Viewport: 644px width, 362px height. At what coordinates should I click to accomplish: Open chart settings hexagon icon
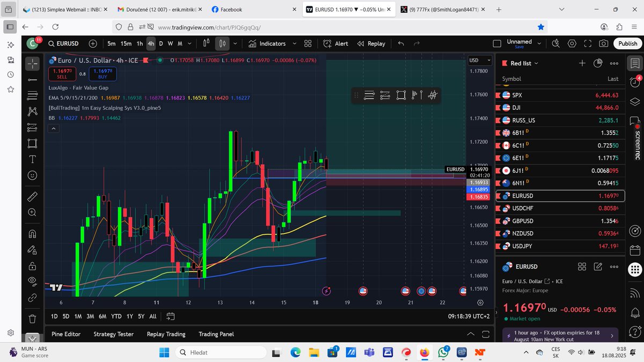(x=572, y=43)
